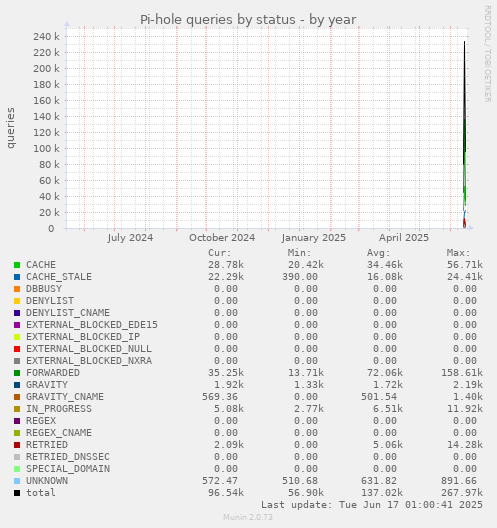Viewport: 497px width, 528px height.
Task: Click the IN_PROGRESS max value 11.92k
Action: pos(465,409)
